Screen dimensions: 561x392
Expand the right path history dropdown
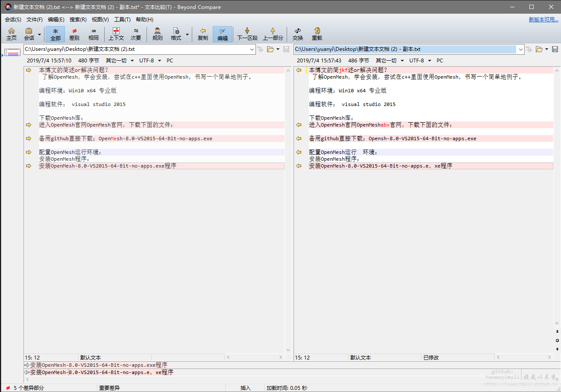520,49
